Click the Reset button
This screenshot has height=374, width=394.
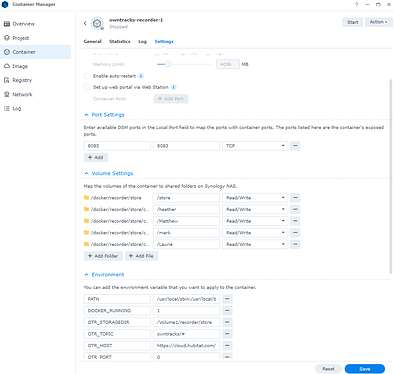(328, 369)
